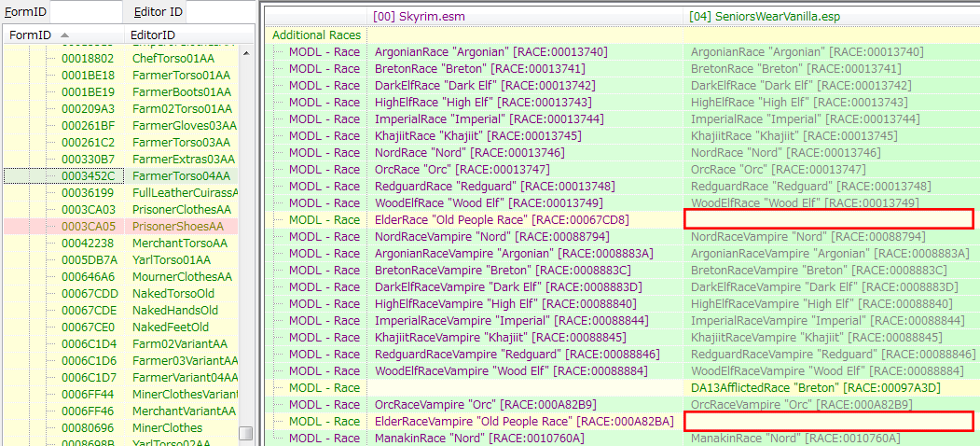The height and width of the screenshot is (446, 980).
Task: Select the YarlTorso01AA record
Action: 172,260
